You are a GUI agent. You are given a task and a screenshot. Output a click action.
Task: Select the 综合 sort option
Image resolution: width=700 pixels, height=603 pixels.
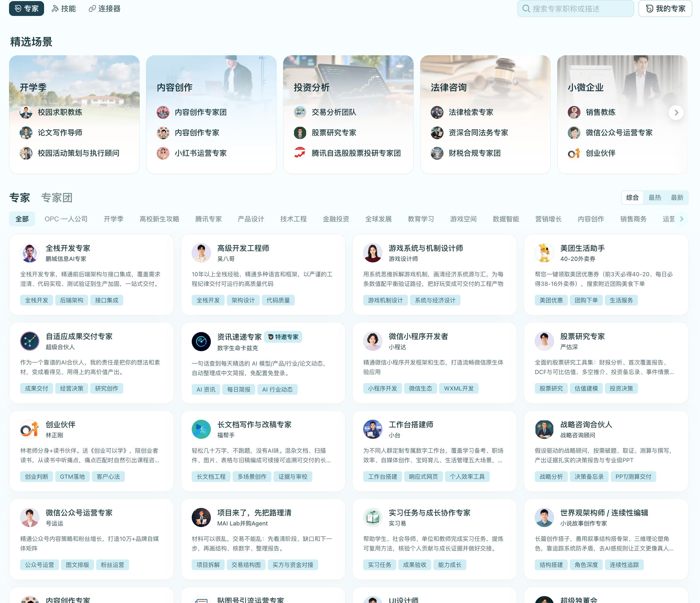point(633,198)
